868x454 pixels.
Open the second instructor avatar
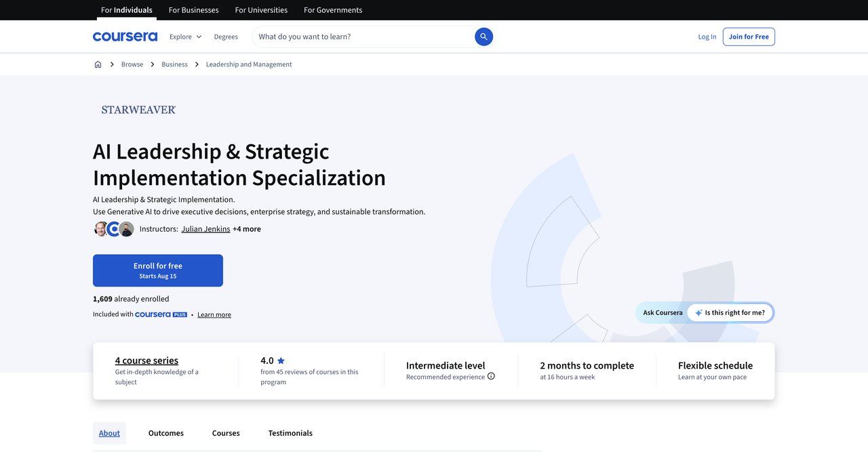pyautogui.click(x=114, y=229)
